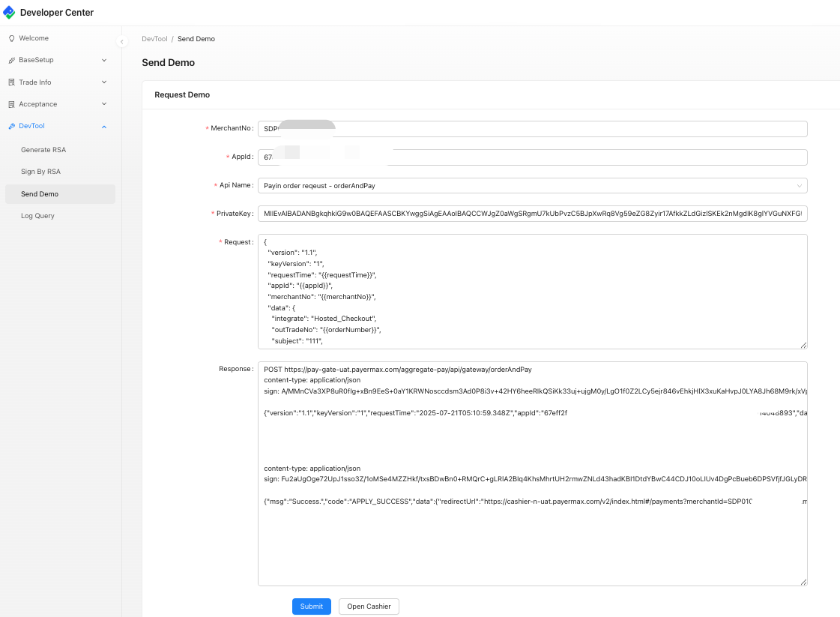This screenshot has width=840, height=617.
Task: Click the "merchantNo" line in Request
Action: (x=321, y=297)
